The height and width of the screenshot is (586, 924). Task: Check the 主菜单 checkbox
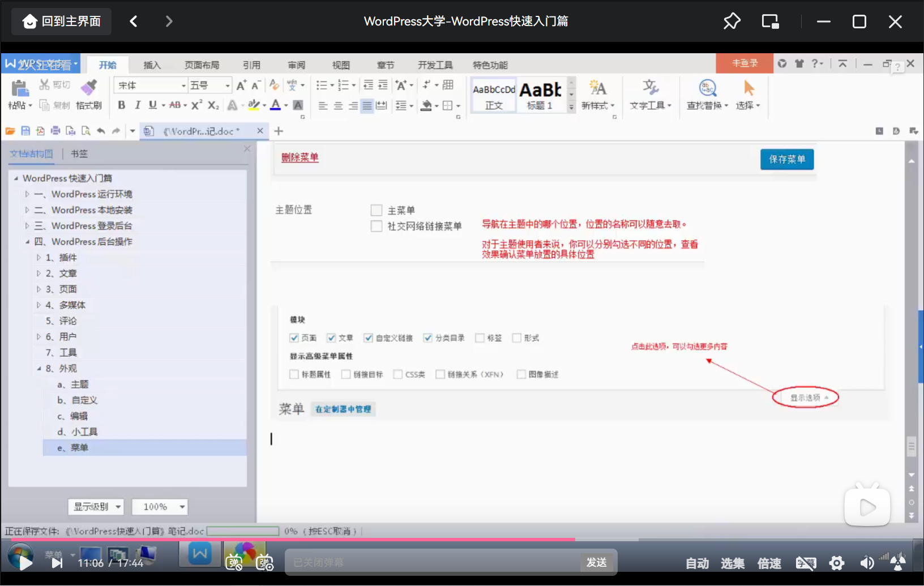pos(377,211)
